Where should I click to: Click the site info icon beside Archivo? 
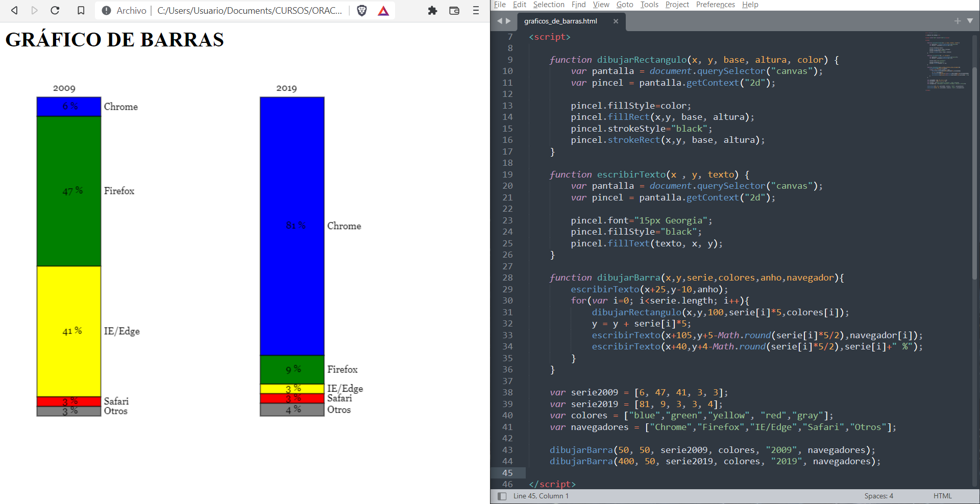coord(106,10)
